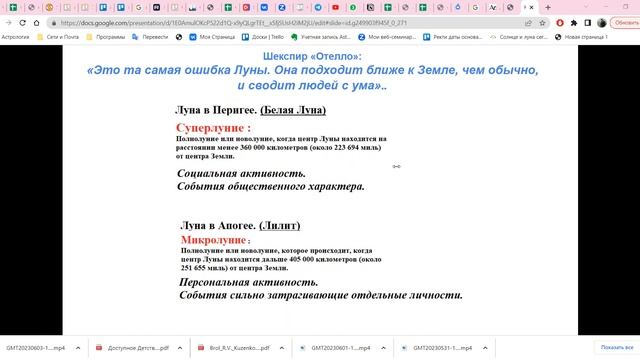Open the Астрология bookmark
The image size is (640, 360).
[16, 37]
